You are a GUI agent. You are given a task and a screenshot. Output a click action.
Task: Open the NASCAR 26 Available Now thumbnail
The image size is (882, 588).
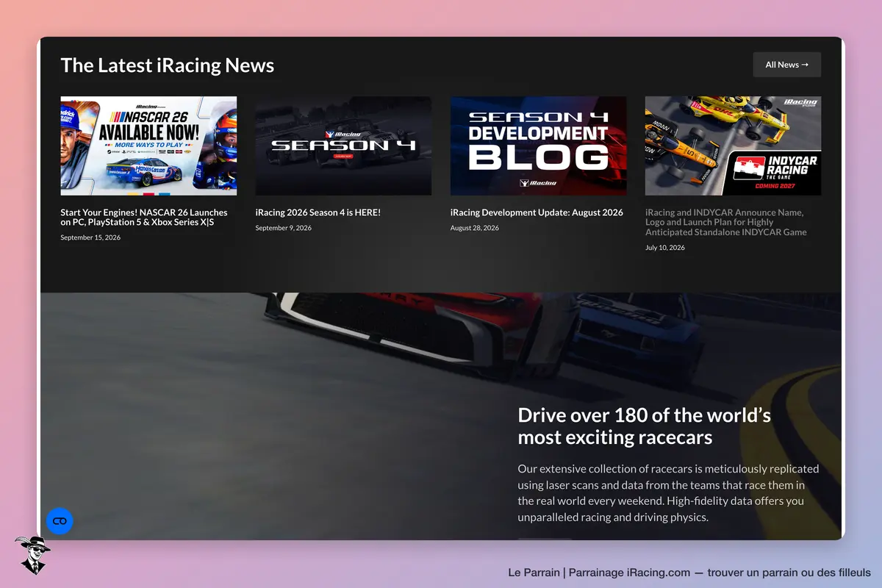[148, 146]
